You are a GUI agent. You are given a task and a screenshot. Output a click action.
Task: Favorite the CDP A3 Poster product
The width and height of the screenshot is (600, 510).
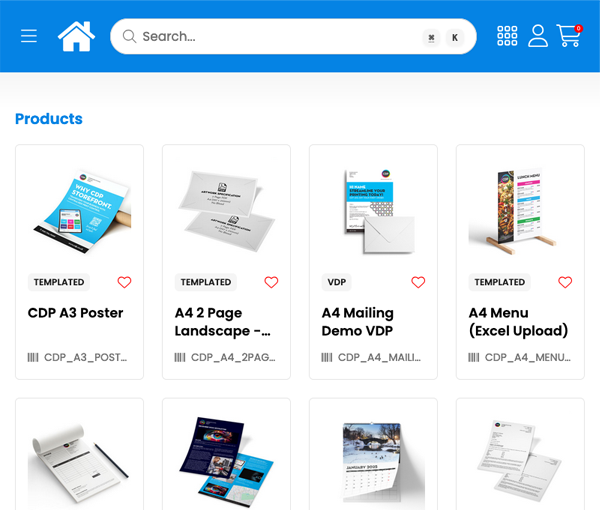coord(124,282)
